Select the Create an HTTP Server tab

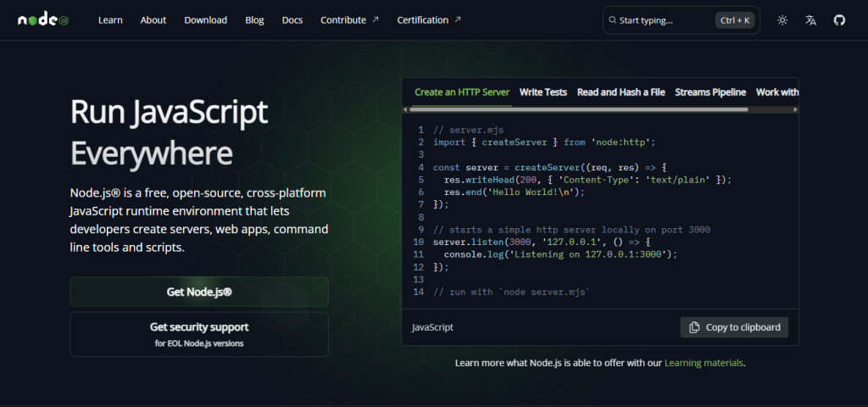click(x=462, y=92)
